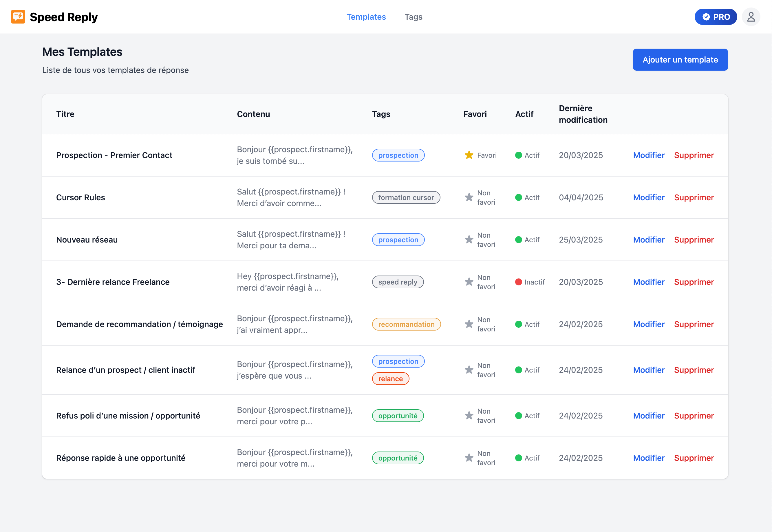772x532 pixels.
Task: Select the Templates navigation item
Action: (x=366, y=17)
